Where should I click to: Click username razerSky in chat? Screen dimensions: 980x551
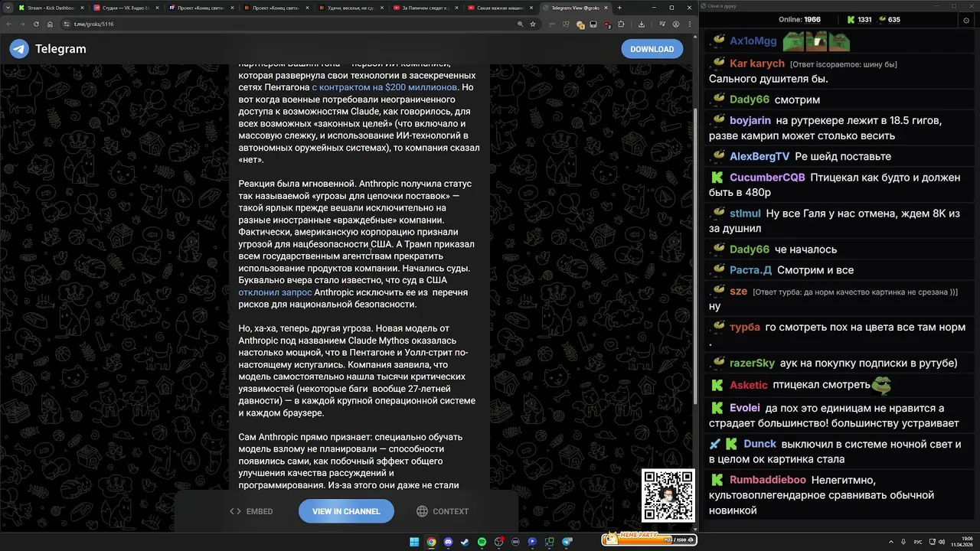tap(752, 363)
